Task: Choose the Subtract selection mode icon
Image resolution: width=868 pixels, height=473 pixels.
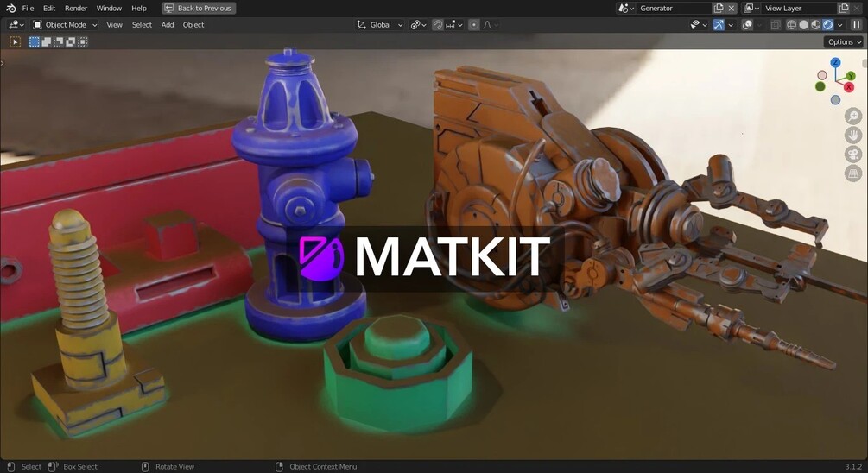Action: (x=58, y=42)
